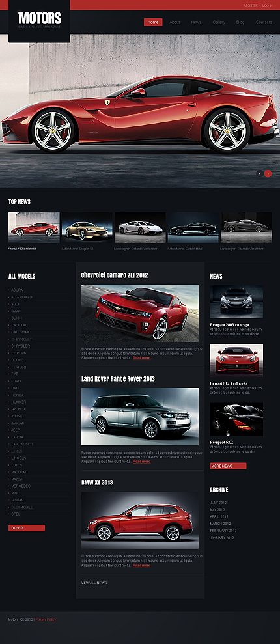
Task: Open the Ferrari F12 berlinetta top news thumbnail
Action: [x=34, y=227]
